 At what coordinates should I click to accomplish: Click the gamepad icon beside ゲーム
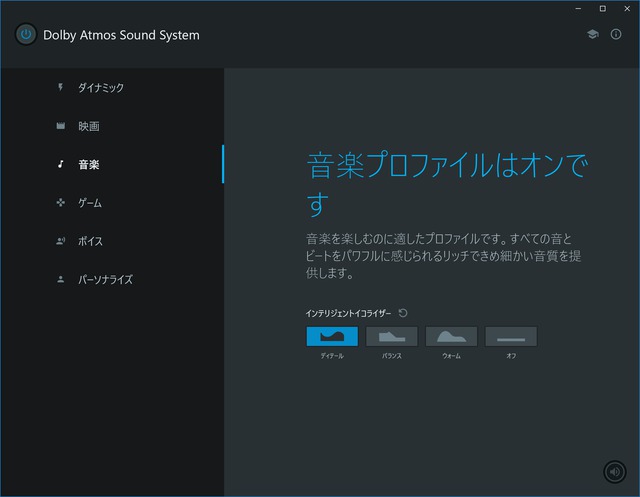click(x=61, y=203)
